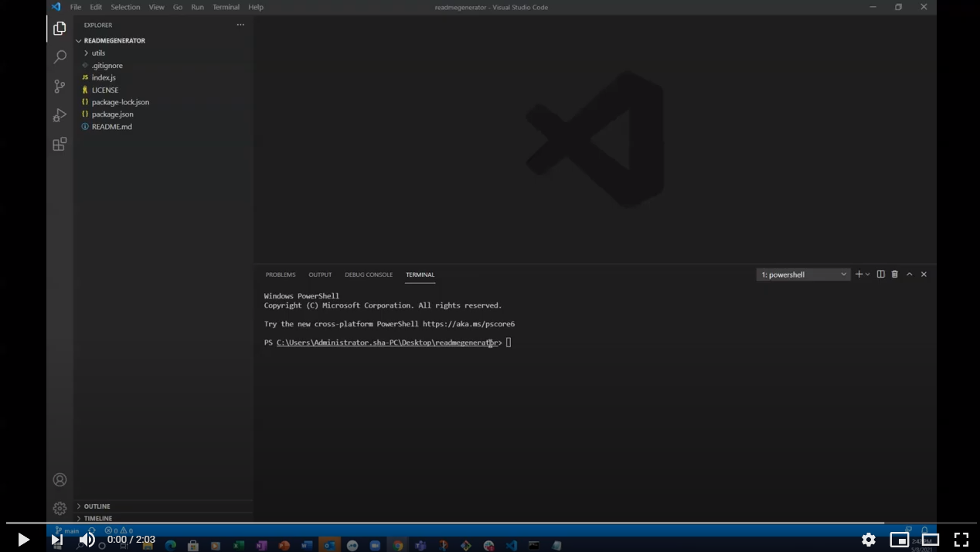Open the Extensions view
980x552 pixels.
click(x=60, y=144)
